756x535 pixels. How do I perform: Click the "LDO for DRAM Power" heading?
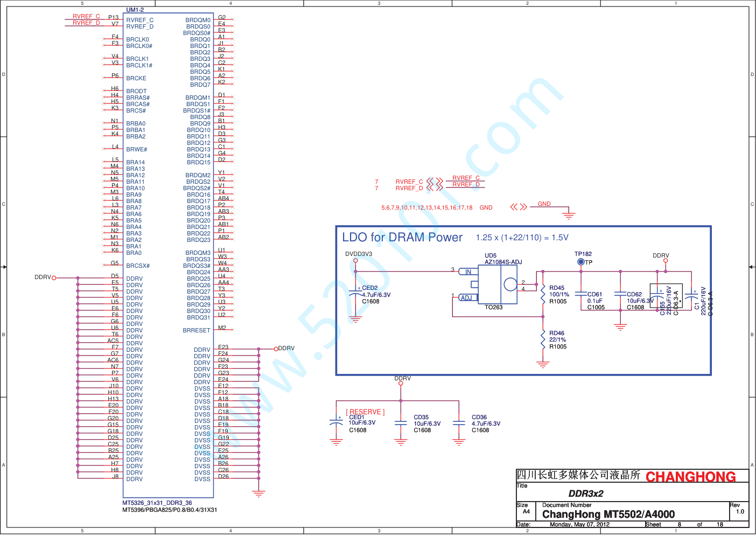pyautogui.click(x=402, y=238)
